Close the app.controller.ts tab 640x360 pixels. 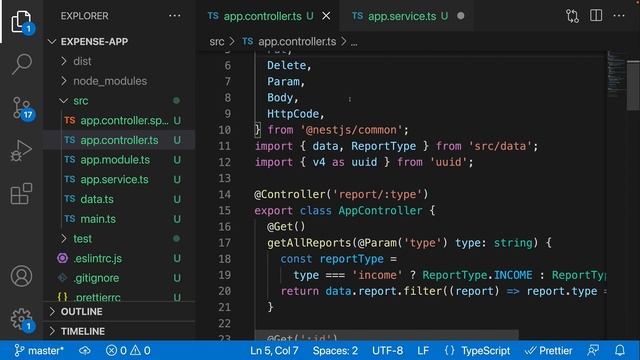tap(326, 16)
